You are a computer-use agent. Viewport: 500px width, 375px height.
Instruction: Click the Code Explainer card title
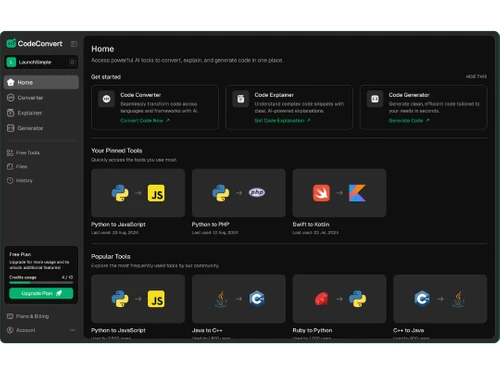tap(274, 95)
